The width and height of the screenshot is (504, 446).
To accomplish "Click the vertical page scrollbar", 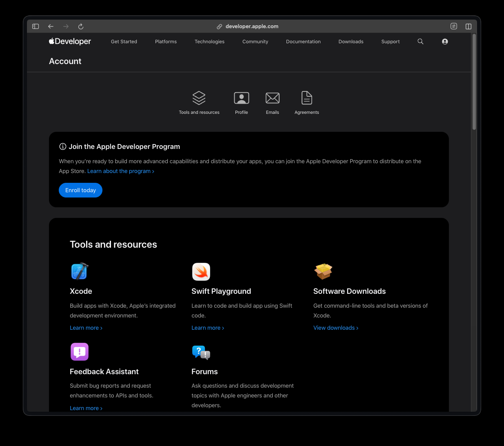I will [474, 82].
